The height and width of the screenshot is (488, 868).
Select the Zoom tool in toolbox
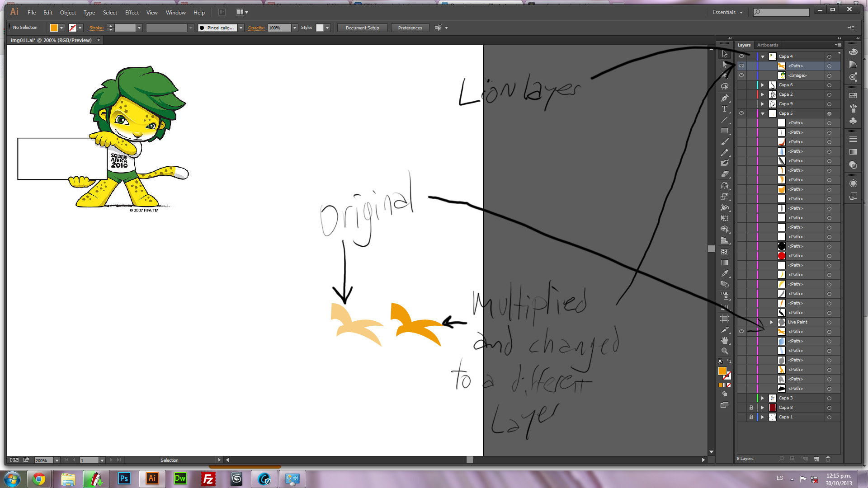pyautogui.click(x=725, y=351)
